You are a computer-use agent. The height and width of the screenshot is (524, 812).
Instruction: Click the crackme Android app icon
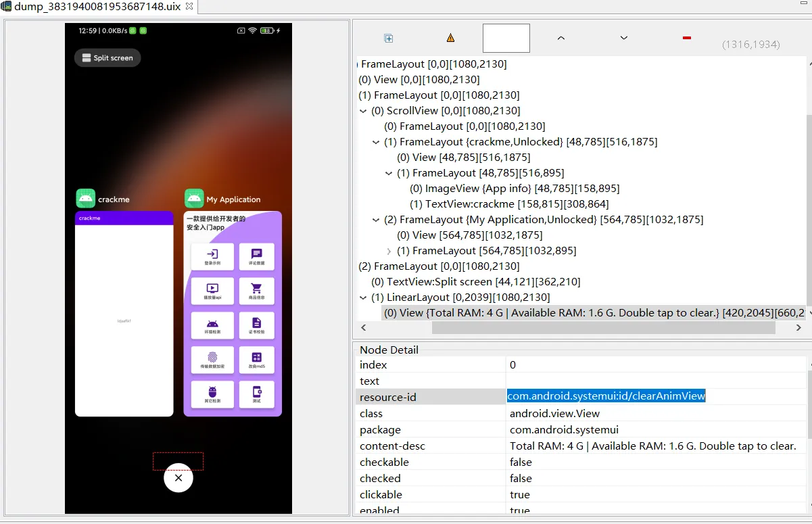(85, 198)
